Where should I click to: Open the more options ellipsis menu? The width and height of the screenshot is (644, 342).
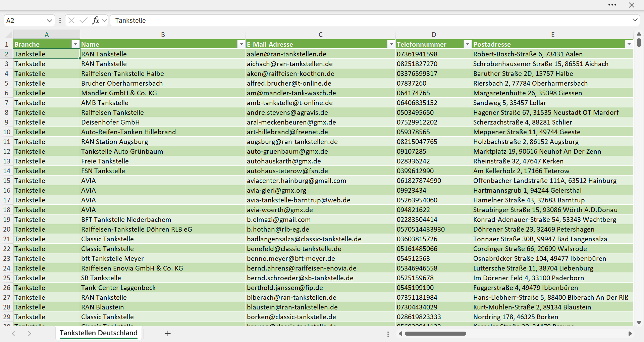coord(612,5)
